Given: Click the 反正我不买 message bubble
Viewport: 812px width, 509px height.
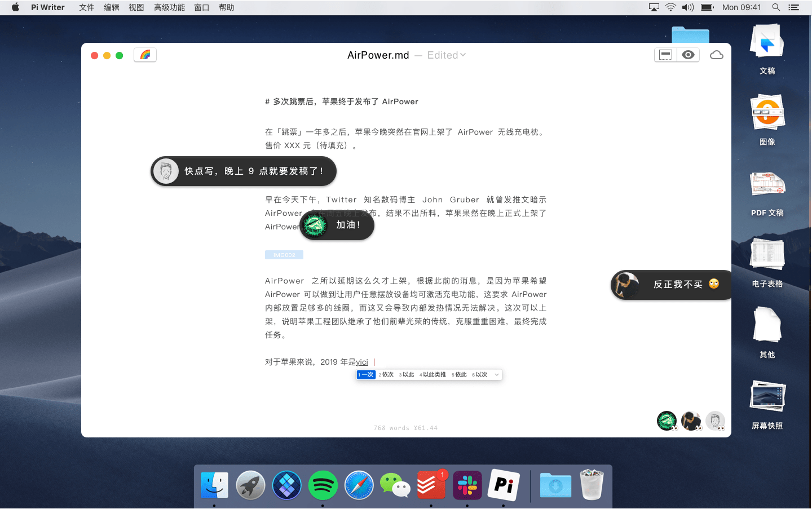Looking at the screenshot, I should click(671, 285).
